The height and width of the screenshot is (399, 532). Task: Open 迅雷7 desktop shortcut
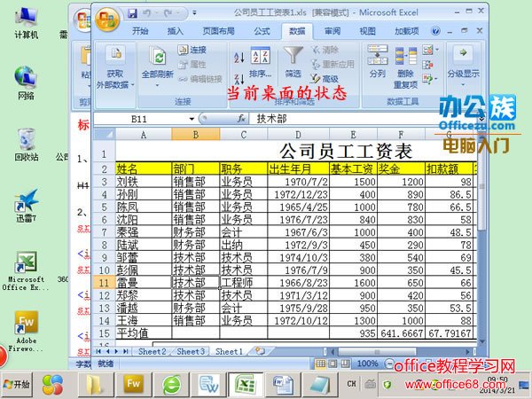[x=26, y=206]
